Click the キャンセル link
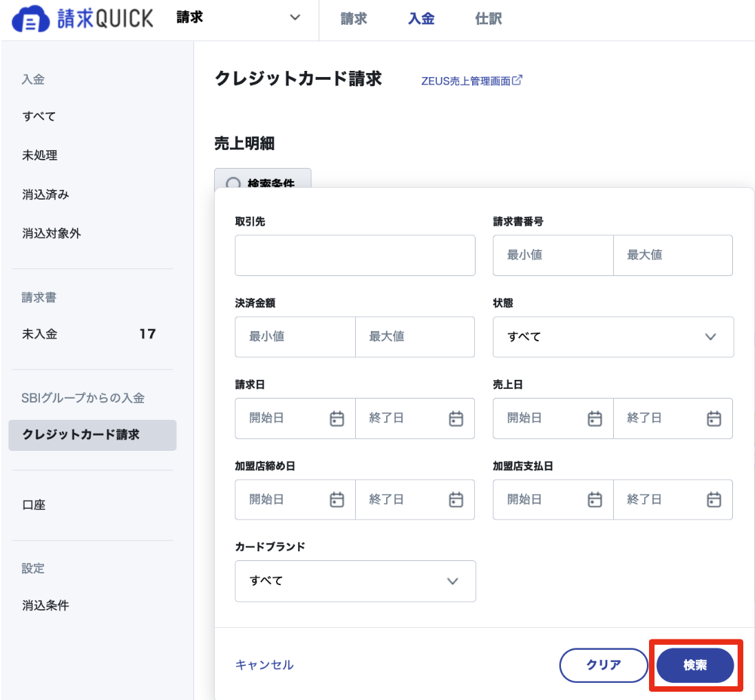The image size is (755, 700). coord(264,665)
